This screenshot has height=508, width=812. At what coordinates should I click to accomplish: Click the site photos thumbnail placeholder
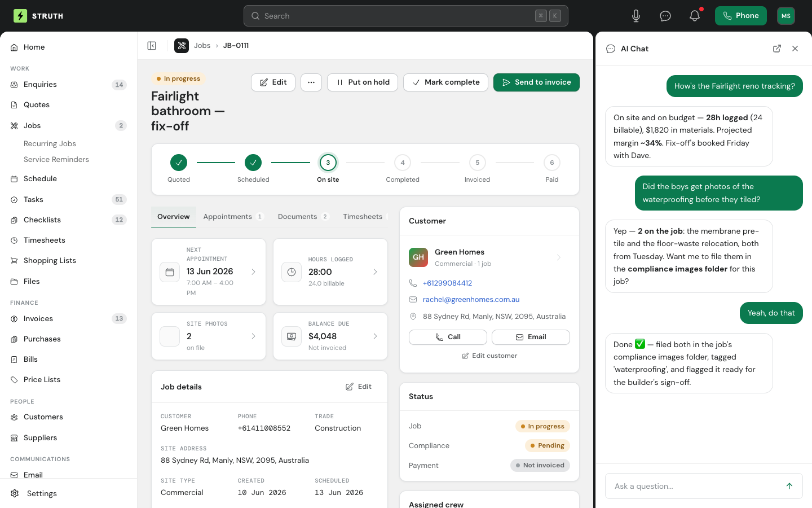pyautogui.click(x=170, y=336)
